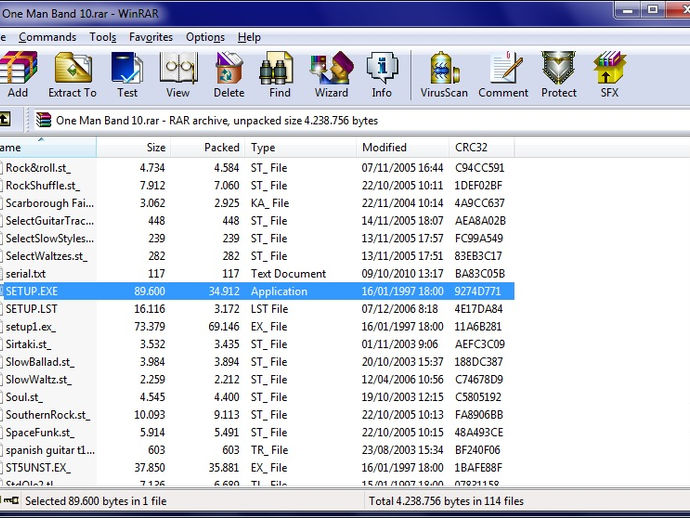Click the CRC32 value BA83C05B
This screenshot has width=690, height=518.
click(x=480, y=273)
